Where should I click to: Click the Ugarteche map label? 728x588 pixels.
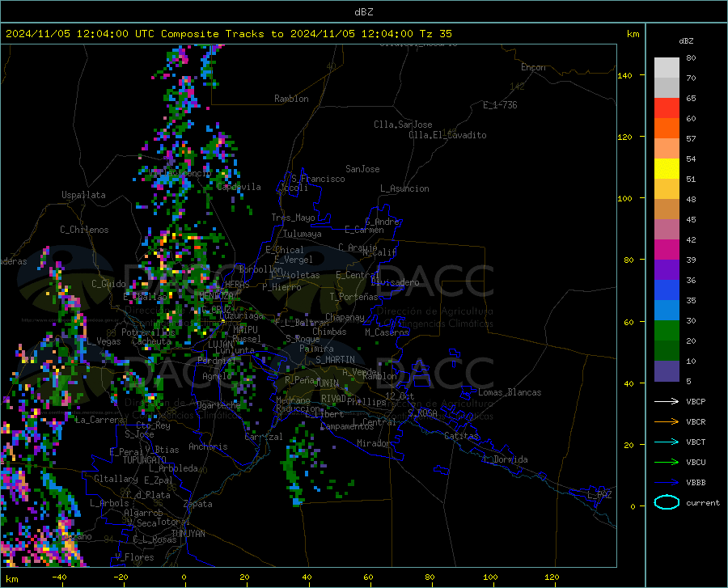[218, 405]
